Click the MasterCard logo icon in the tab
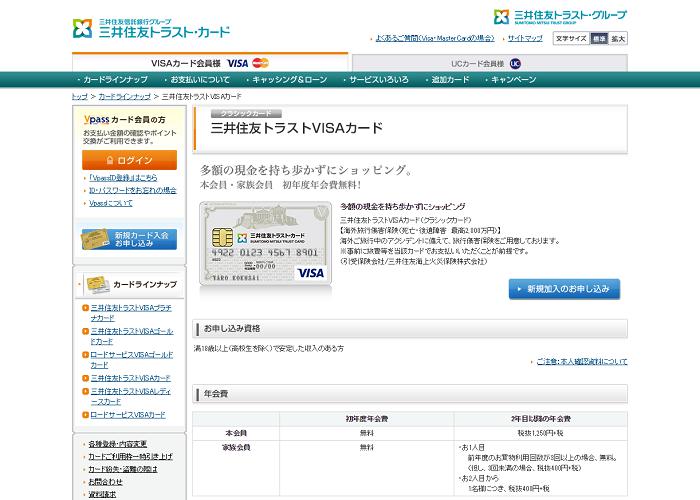The height and width of the screenshot is (500, 700). click(x=260, y=63)
